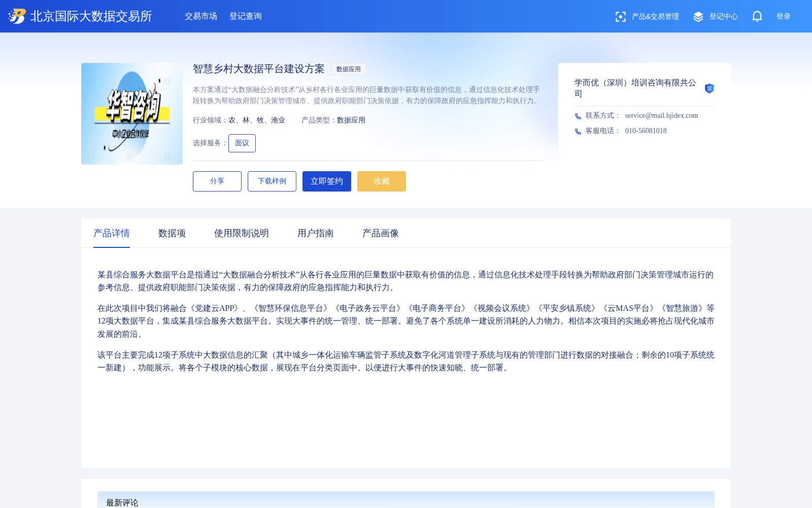The height and width of the screenshot is (508, 812).
Task: Click site title 北京国际大数据交易所
Action: pos(91,16)
